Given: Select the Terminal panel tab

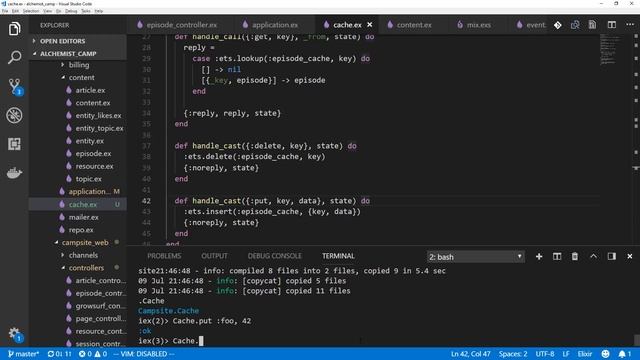Looking at the screenshot, I should coord(338,256).
